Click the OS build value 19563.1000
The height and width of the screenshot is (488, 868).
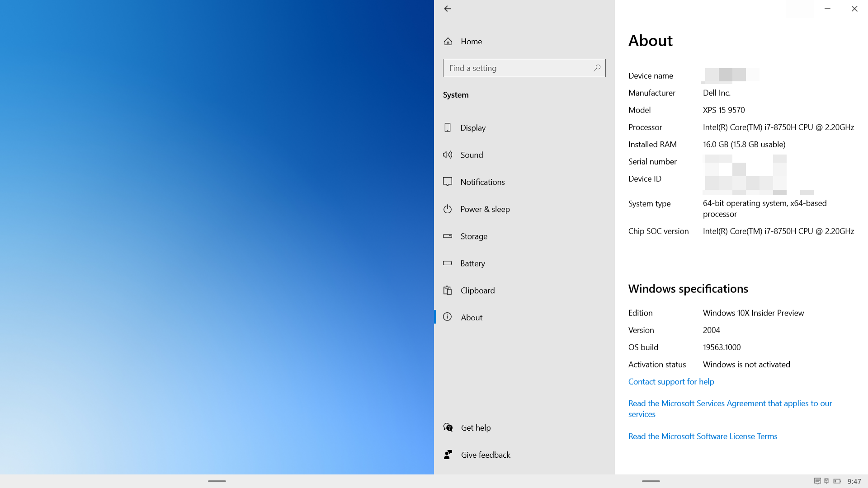tap(722, 347)
